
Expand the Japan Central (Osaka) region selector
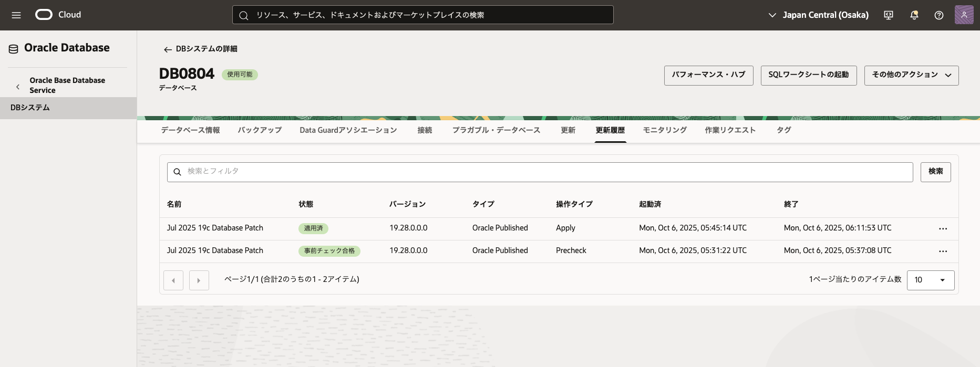pos(818,15)
